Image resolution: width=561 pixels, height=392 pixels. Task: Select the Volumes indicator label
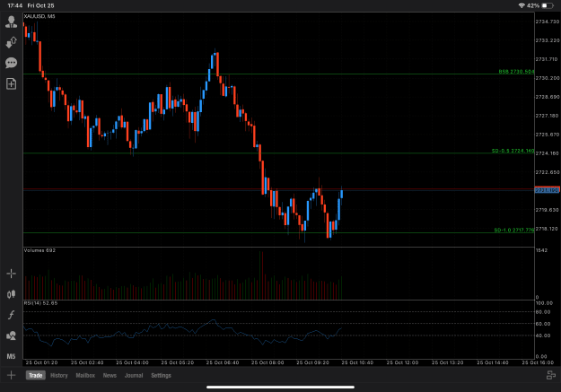click(x=39, y=250)
